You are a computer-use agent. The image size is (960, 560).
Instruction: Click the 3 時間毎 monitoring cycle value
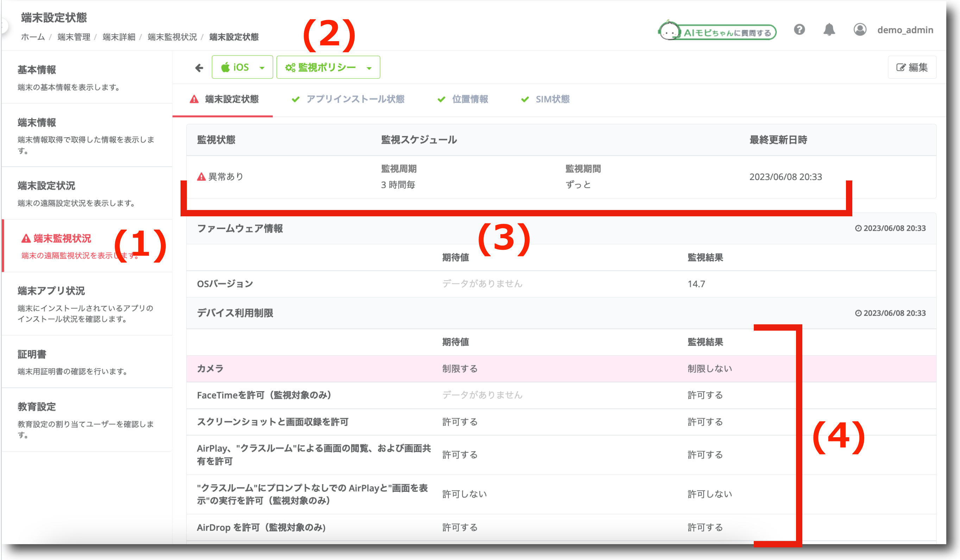(398, 185)
